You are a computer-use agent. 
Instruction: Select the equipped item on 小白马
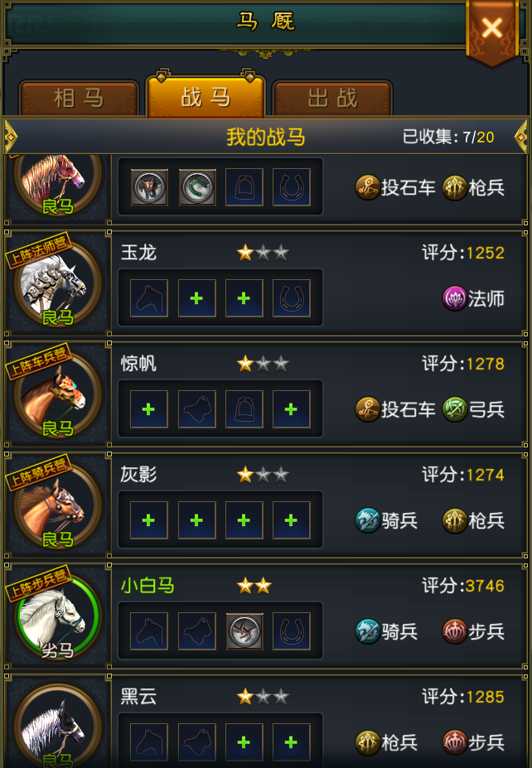tap(244, 631)
